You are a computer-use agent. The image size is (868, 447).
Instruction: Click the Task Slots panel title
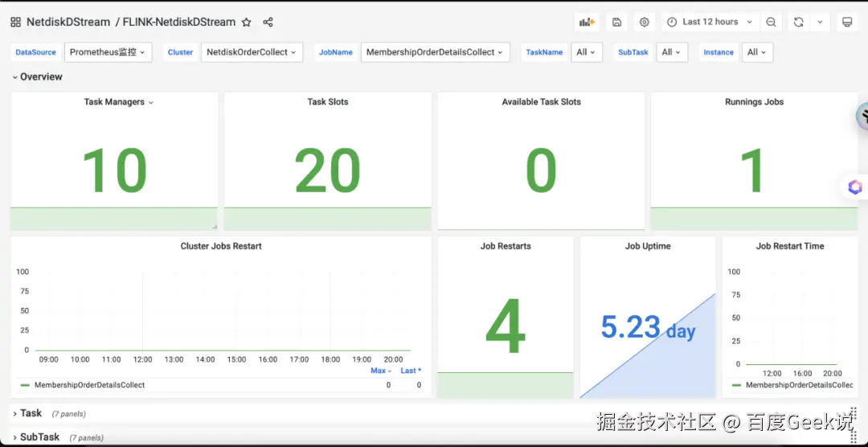coord(328,102)
